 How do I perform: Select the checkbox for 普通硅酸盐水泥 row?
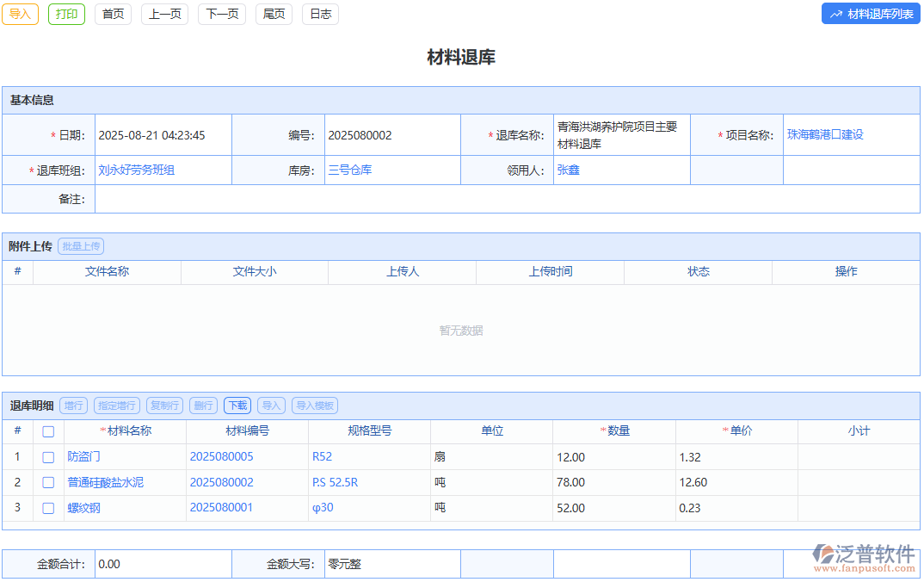click(x=48, y=483)
